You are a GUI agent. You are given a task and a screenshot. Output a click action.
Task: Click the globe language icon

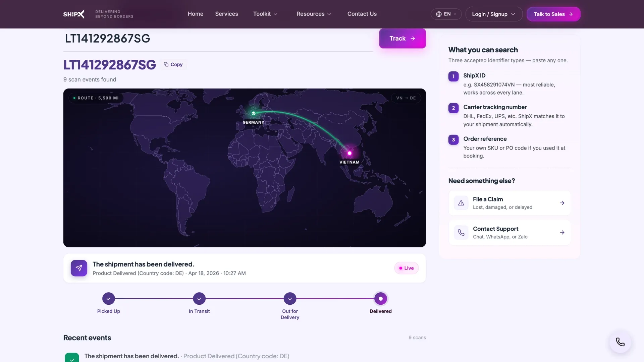click(x=439, y=14)
